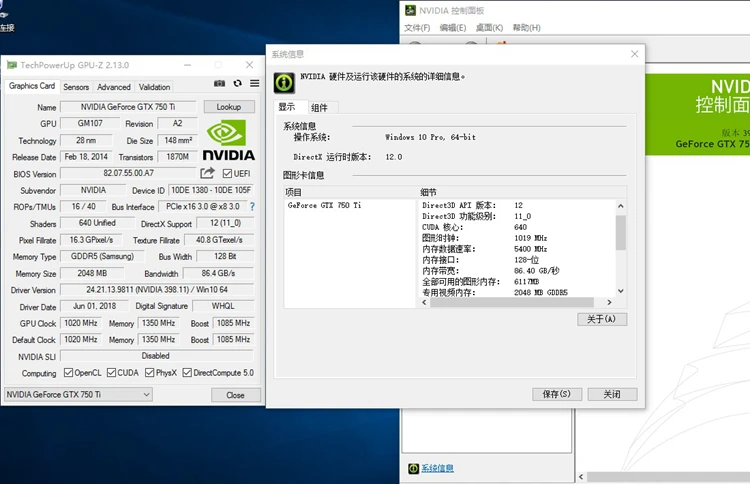Click the GPU-Z screenshot camera icon

pos(219,84)
